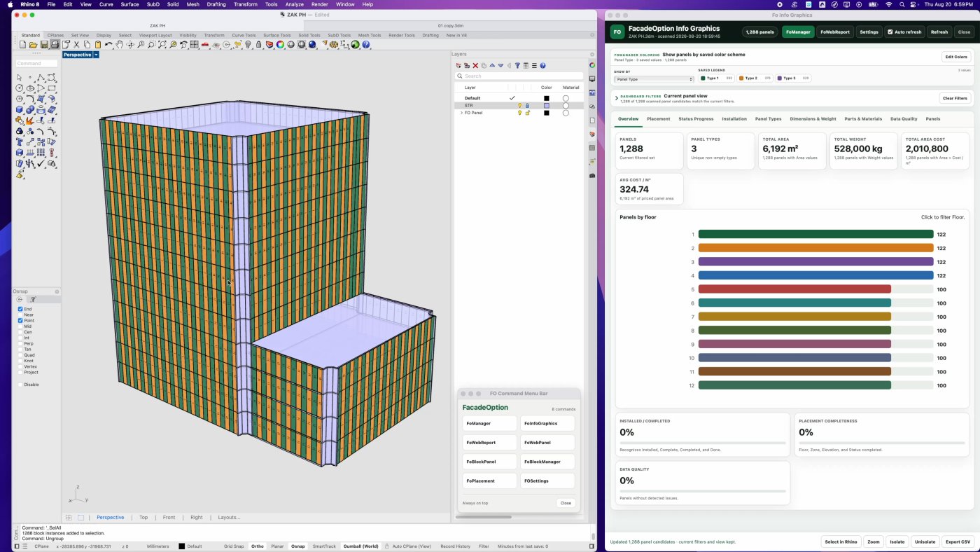Image resolution: width=980 pixels, height=552 pixels.
Task: Click the Undo arrow icon
Action: pyautogui.click(x=108, y=45)
